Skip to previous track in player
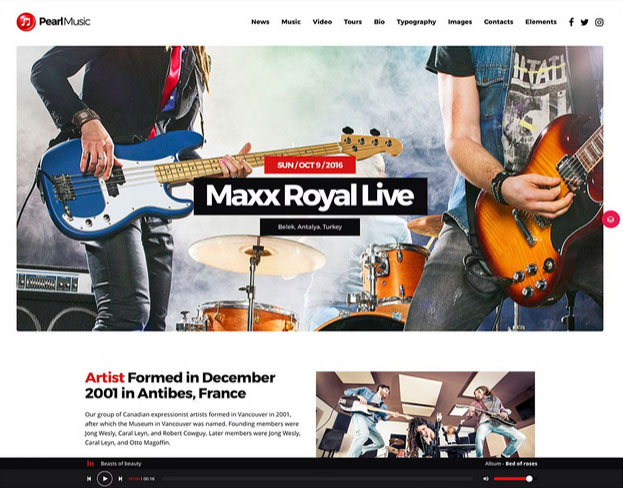 [x=89, y=479]
